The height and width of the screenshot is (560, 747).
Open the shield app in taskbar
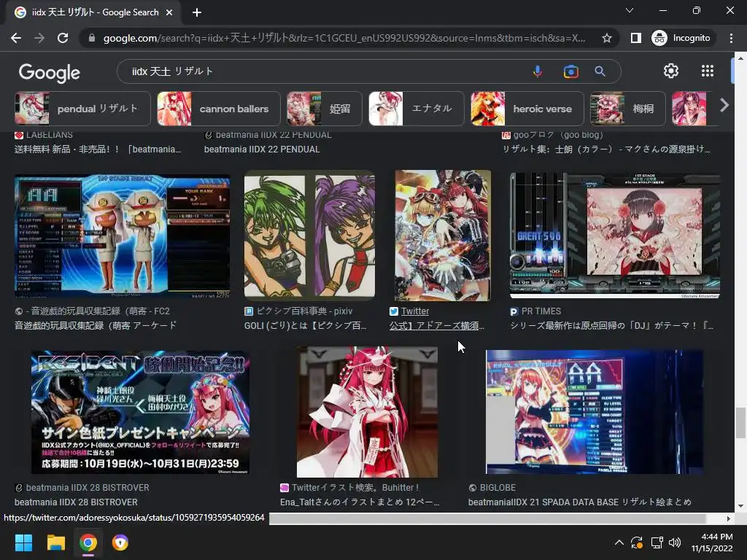pyautogui.click(x=120, y=542)
